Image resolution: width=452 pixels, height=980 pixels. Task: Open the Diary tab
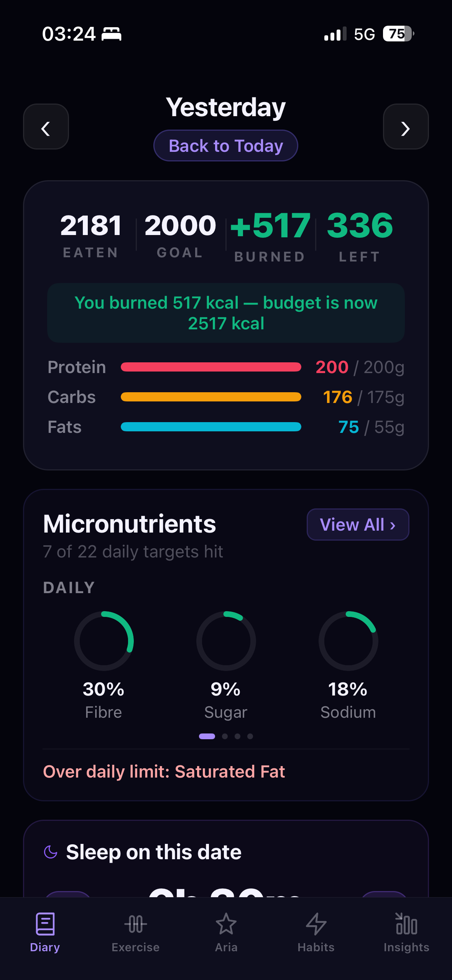click(45, 932)
